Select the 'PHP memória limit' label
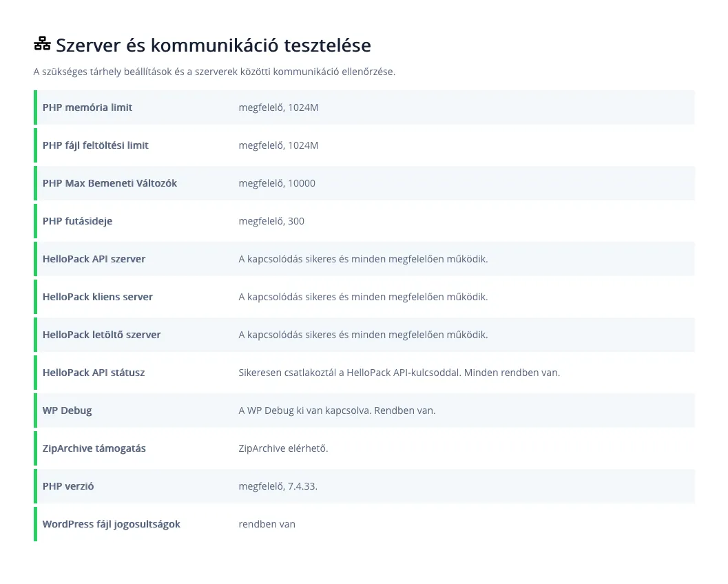The image size is (728, 584). [x=87, y=107]
